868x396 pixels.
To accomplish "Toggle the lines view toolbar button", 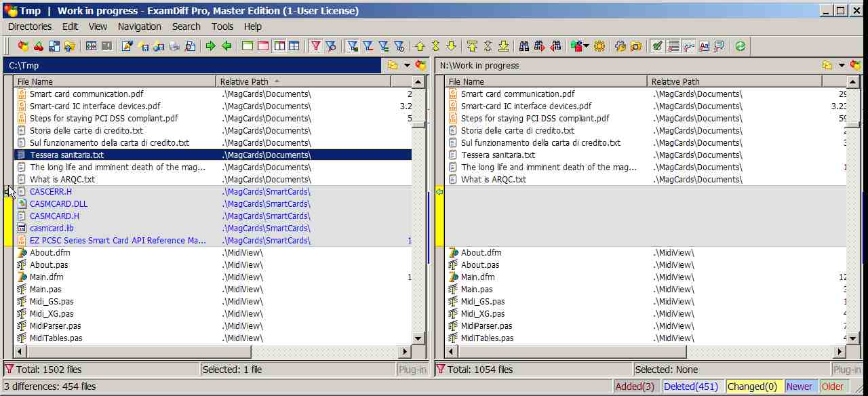I will [x=673, y=46].
